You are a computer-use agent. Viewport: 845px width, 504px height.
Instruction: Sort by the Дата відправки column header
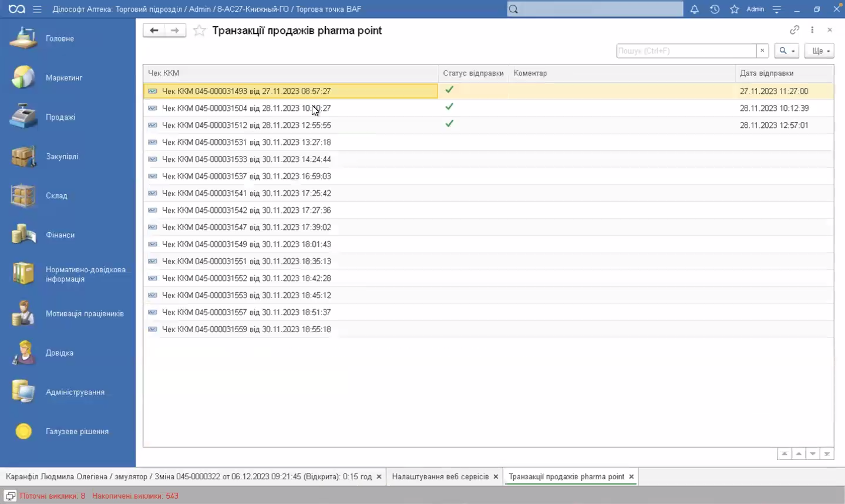(766, 73)
